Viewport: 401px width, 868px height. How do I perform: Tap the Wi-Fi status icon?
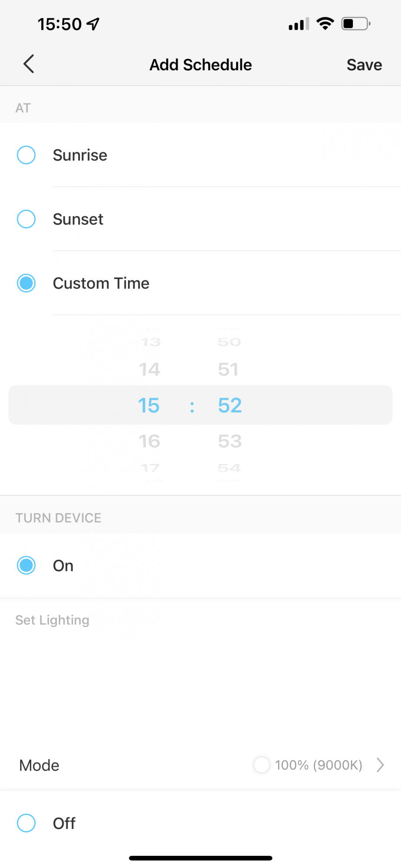(x=325, y=23)
